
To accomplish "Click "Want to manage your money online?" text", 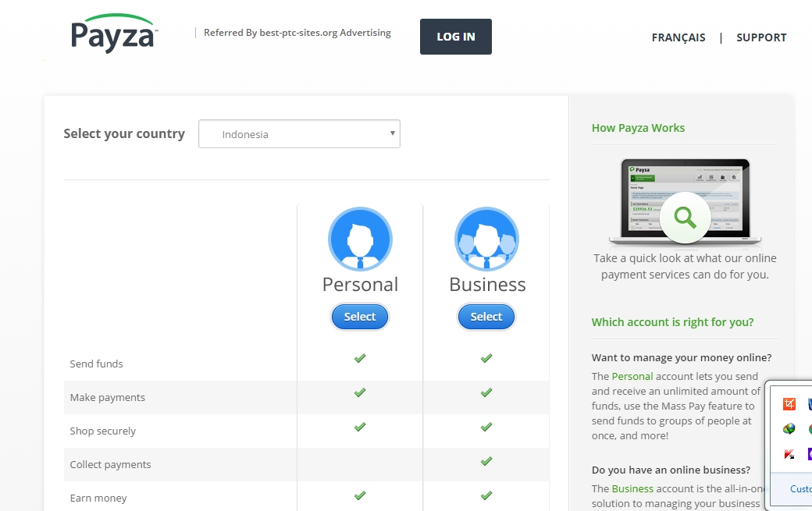I will click(x=682, y=358).
